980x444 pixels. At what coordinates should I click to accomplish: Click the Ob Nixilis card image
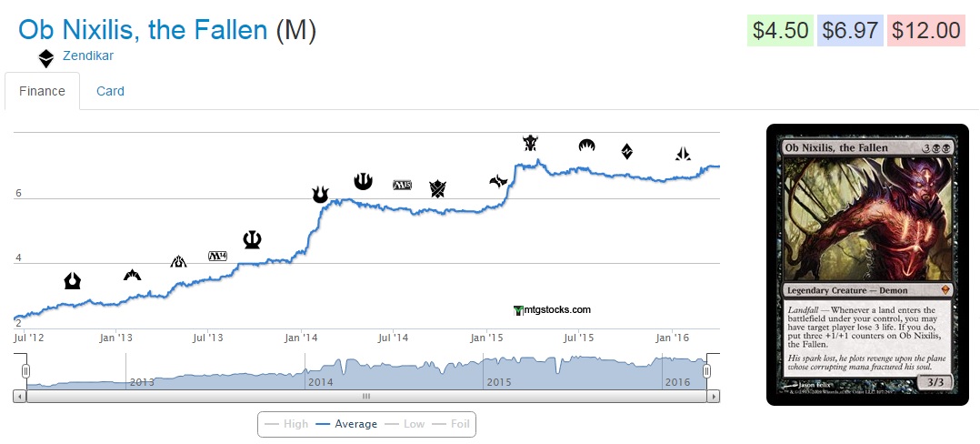coord(867,264)
